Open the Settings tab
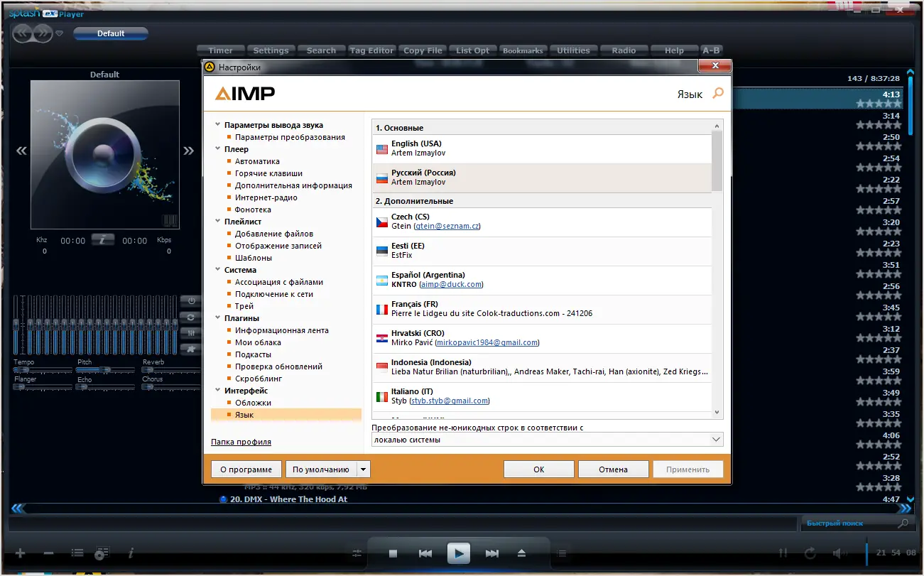The image size is (924, 576). click(x=271, y=50)
